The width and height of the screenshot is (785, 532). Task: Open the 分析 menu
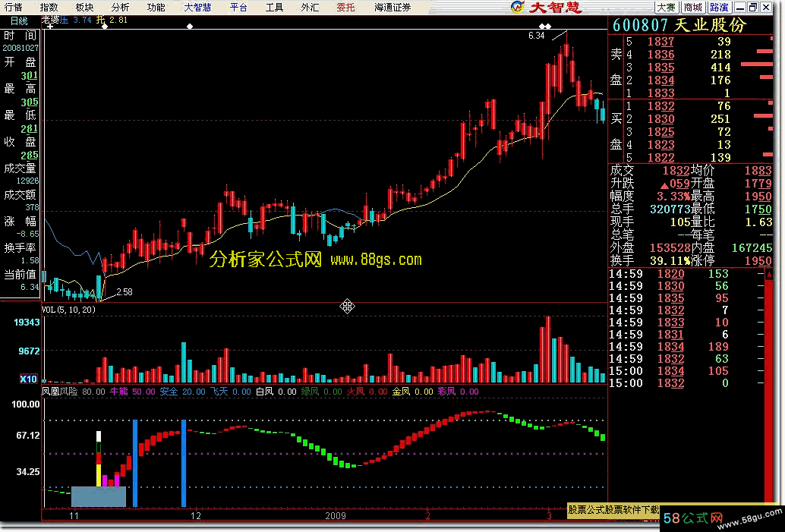tap(120, 7)
